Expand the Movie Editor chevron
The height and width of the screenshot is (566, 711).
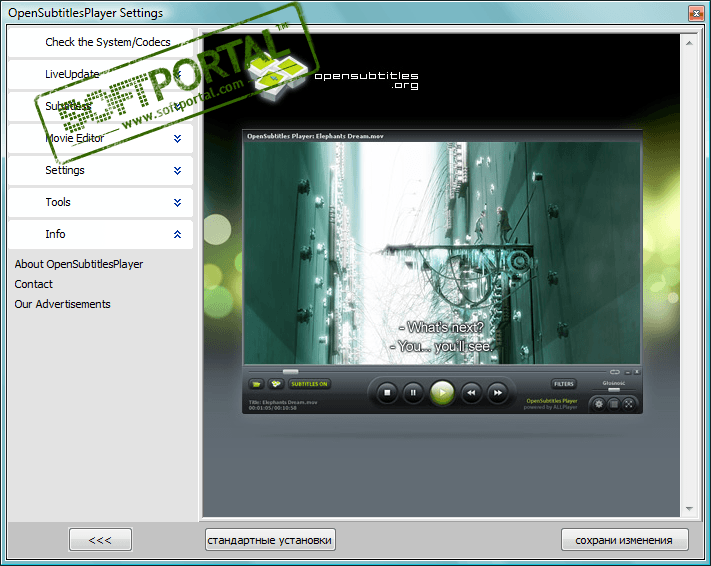pyautogui.click(x=177, y=138)
